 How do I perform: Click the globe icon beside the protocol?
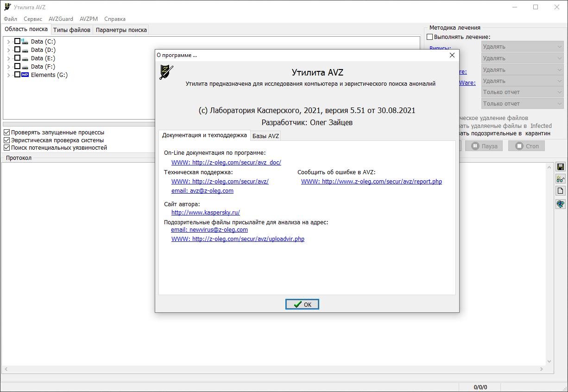(x=560, y=204)
